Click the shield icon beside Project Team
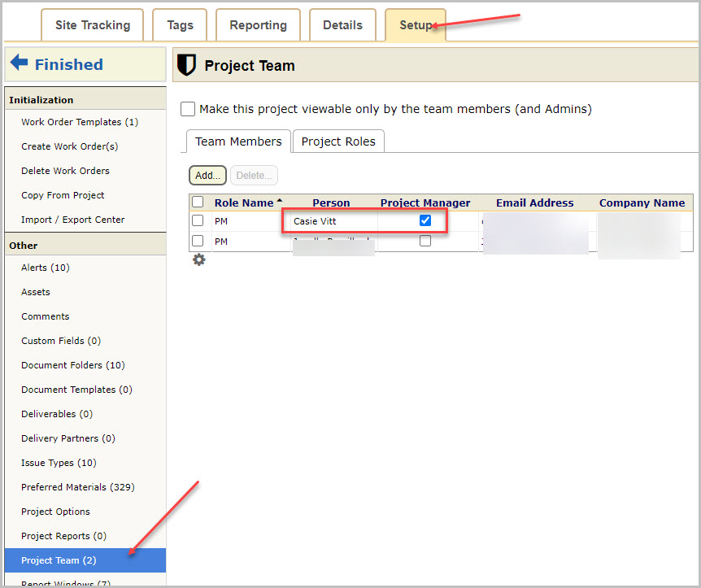This screenshot has width=701, height=588. tap(186, 65)
